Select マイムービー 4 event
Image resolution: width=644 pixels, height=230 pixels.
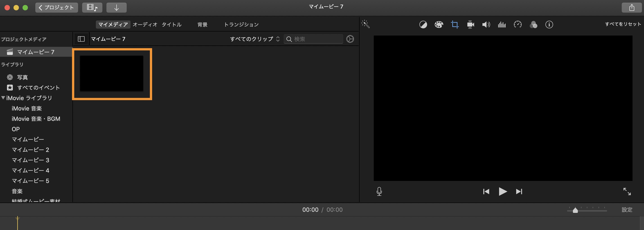coord(30,171)
